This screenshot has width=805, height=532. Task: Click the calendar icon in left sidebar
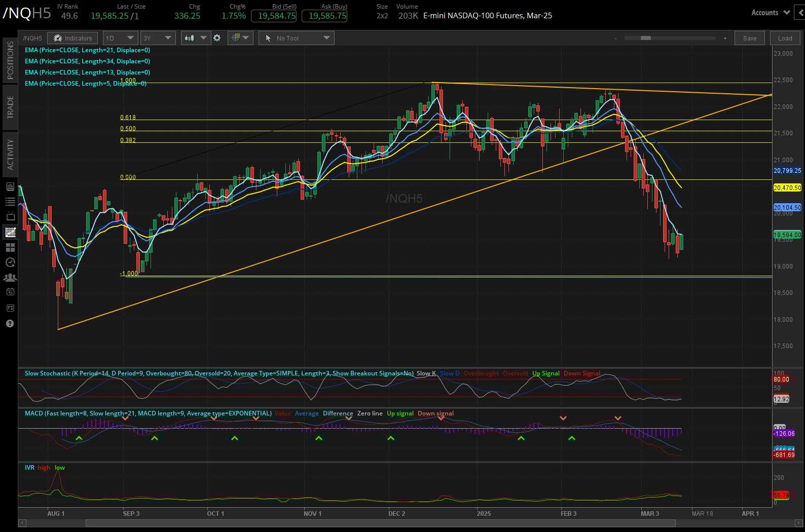10,292
